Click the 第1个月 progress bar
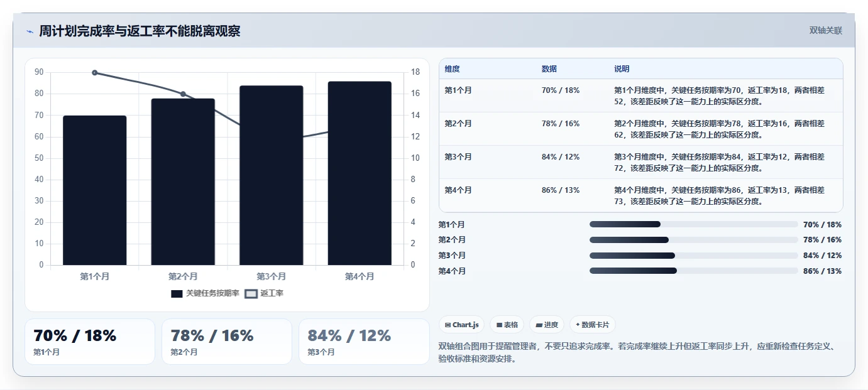The width and height of the screenshot is (868, 390). 693,224
